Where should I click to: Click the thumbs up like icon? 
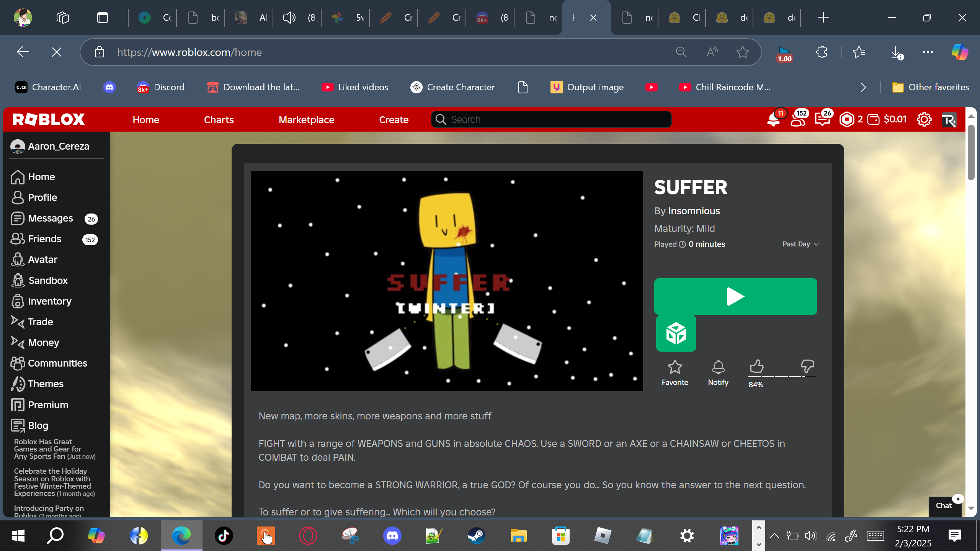(x=756, y=366)
